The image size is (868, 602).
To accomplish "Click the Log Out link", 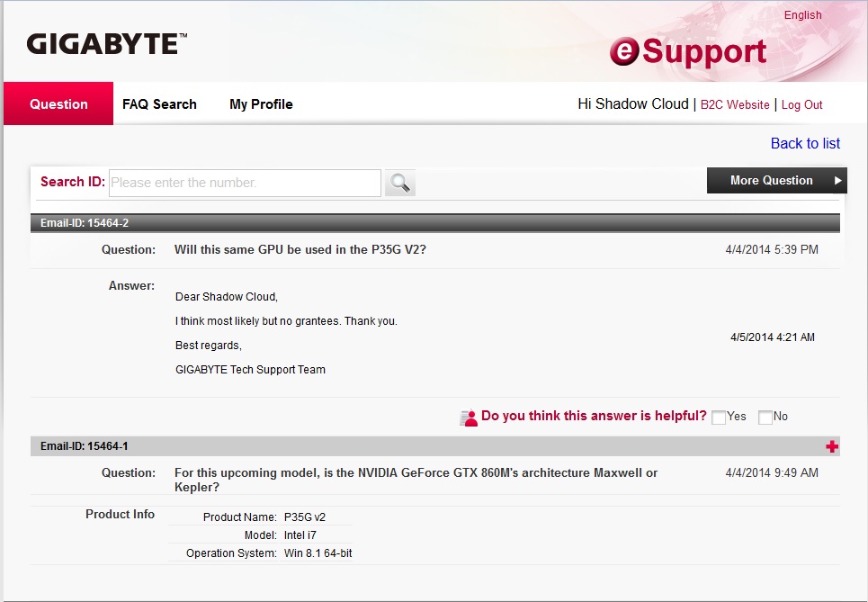I will coord(801,104).
